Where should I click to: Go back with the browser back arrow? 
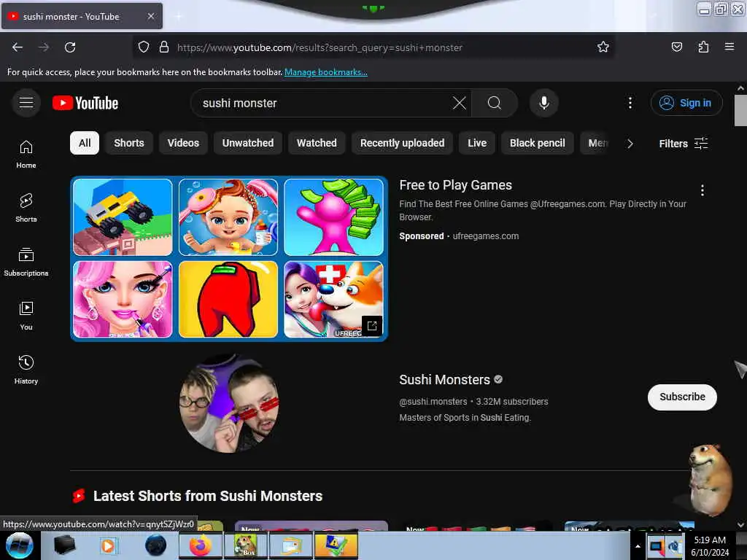click(18, 47)
